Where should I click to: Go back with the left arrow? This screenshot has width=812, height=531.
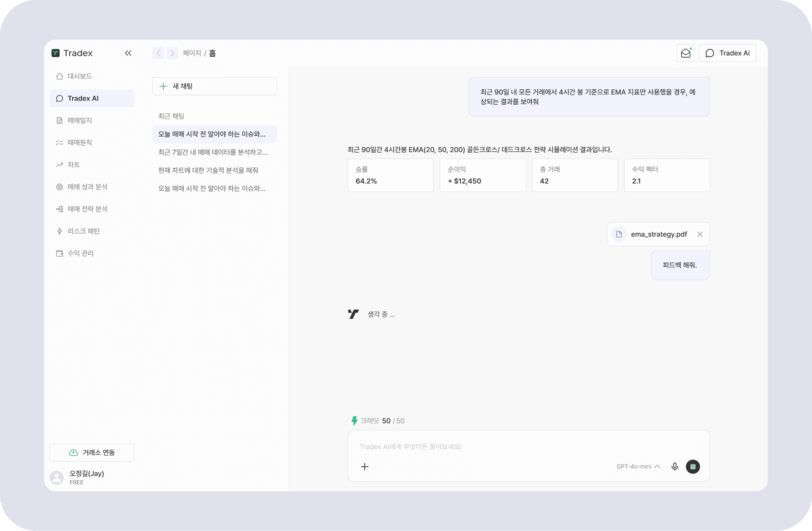158,53
